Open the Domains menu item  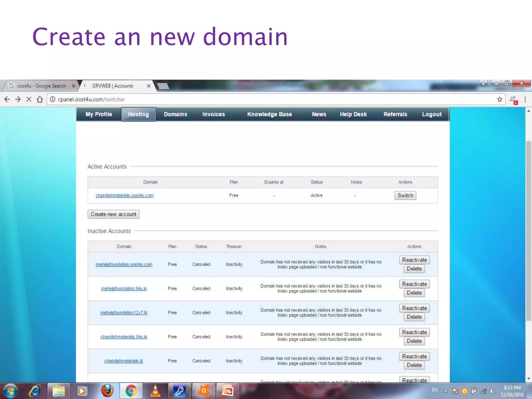click(x=175, y=114)
